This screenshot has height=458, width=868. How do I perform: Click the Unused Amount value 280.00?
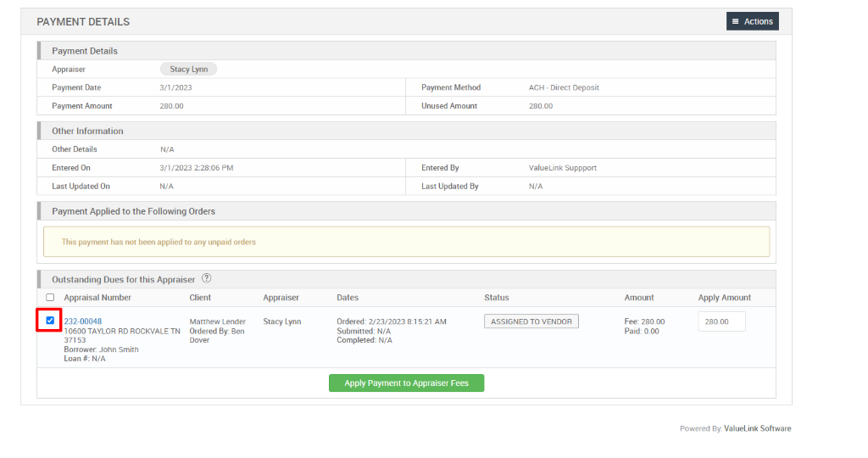[x=541, y=106]
